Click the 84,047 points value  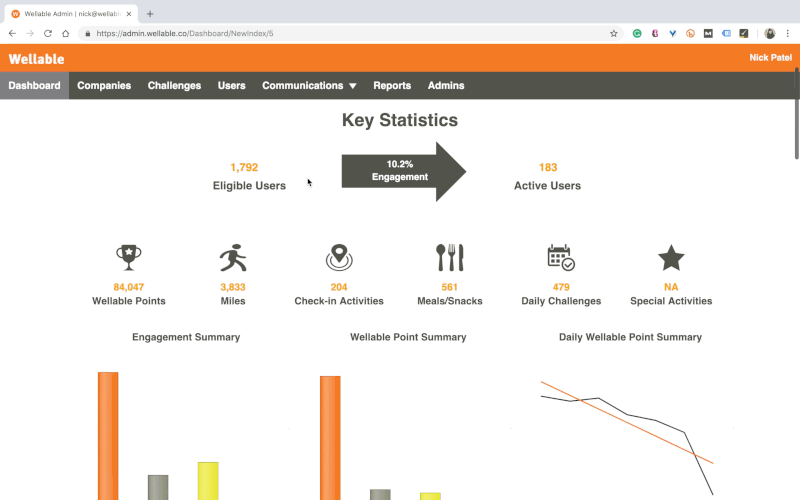coord(129,287)
